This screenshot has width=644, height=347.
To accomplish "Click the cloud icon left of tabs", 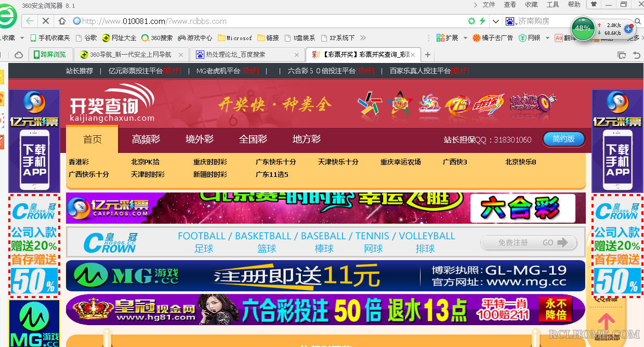I will tap(19, 55).
